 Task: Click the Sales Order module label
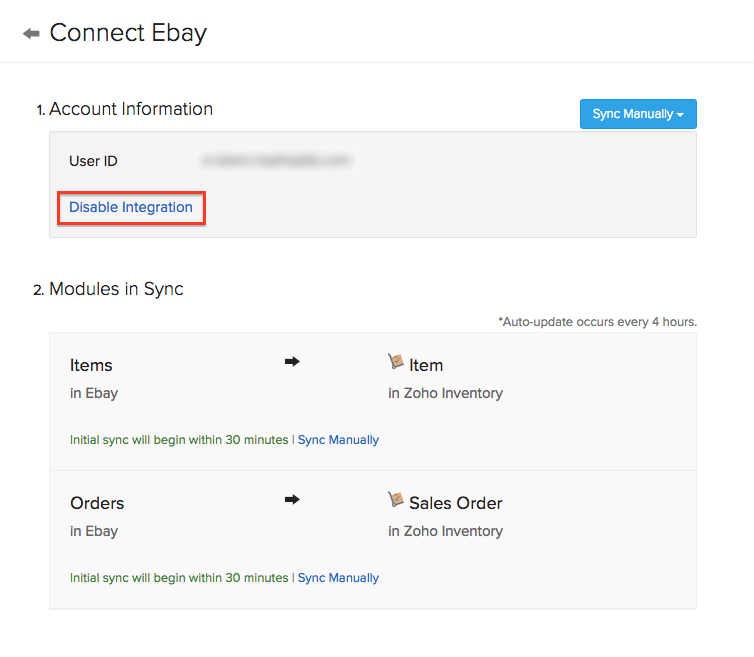point(455,503)
